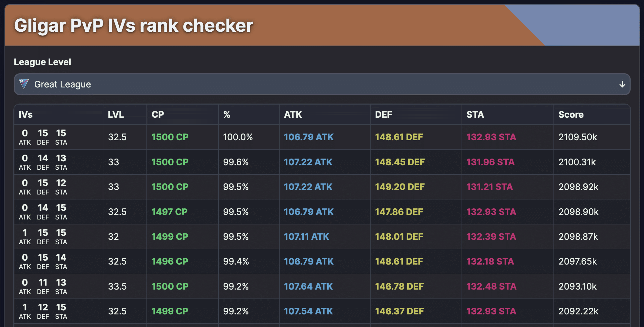Image resolution: width=644 pixels, height=327 pixels.
Task: Click the 1497 CP value
Action: (169, 212)
